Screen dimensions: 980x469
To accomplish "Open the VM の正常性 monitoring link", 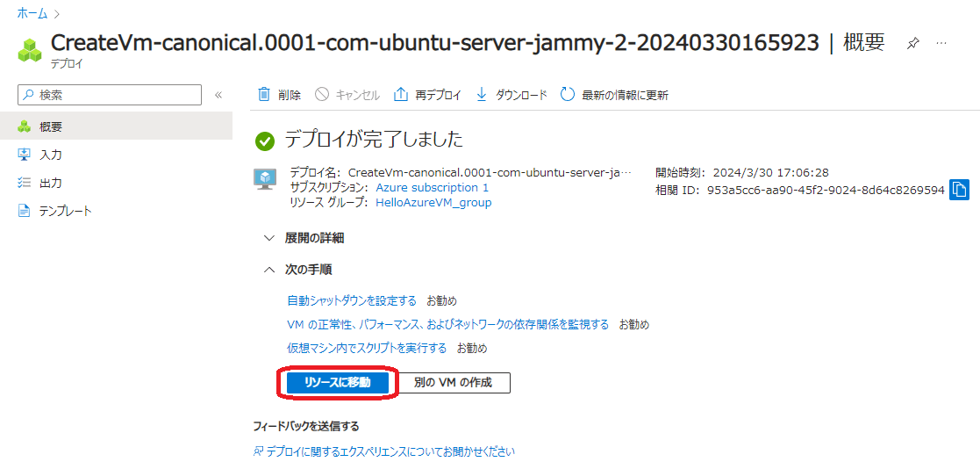I will pyautogui.click(x=447, y=325).
